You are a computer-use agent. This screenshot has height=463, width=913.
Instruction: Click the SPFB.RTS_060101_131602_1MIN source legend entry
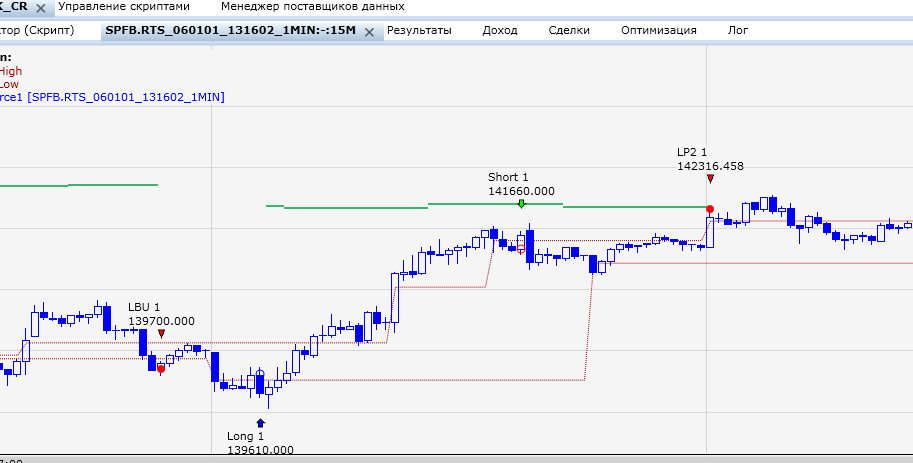point(112,97)
